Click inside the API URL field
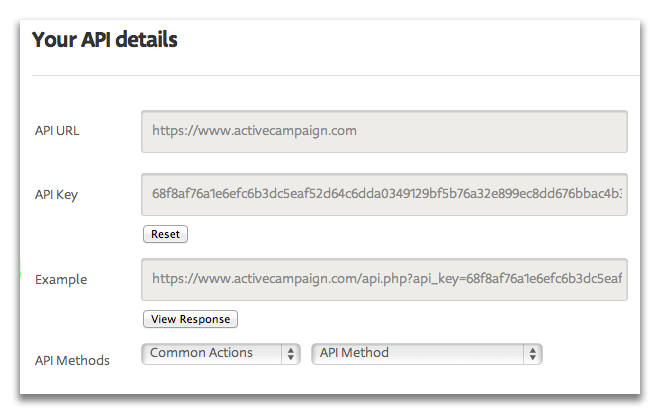660x414 pixels. click(x=384, y=131)
